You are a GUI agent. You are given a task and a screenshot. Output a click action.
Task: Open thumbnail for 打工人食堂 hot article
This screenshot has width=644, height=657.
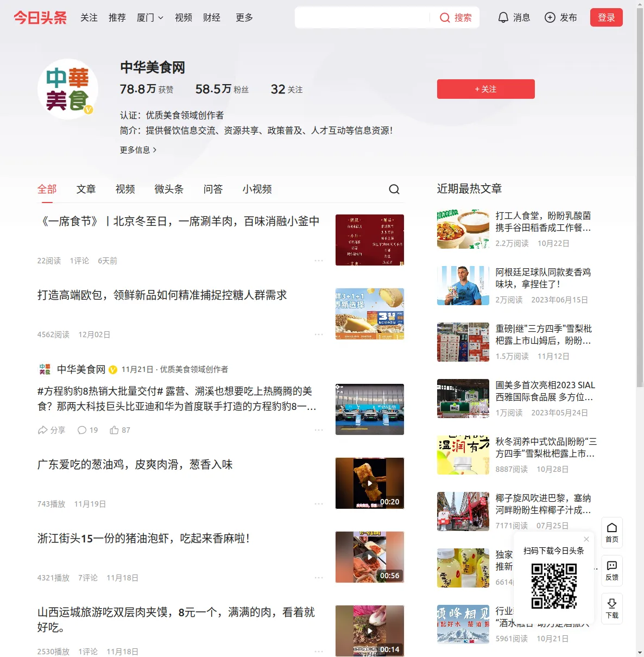(x=463, y=229)
